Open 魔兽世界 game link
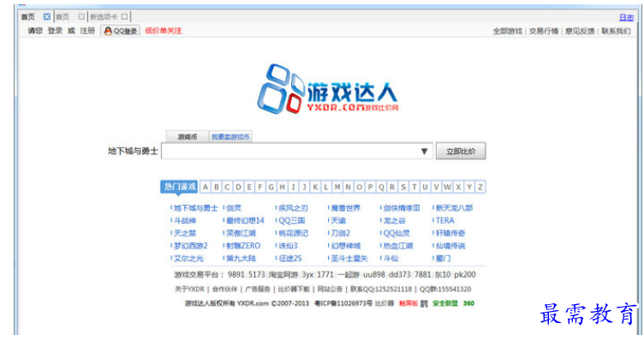The image size is (644, 341). tap(345, 208)
